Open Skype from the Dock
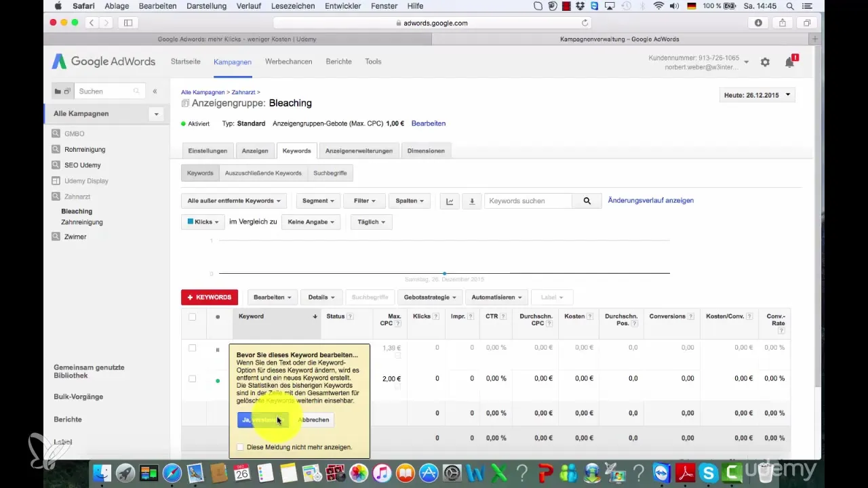 point(708,472)
